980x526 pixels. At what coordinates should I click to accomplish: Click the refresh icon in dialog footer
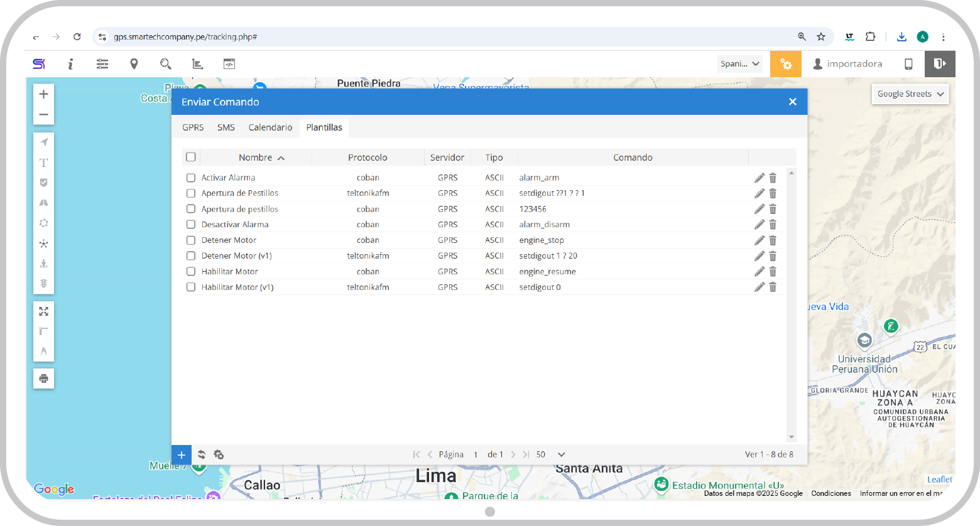pos(202,454)
